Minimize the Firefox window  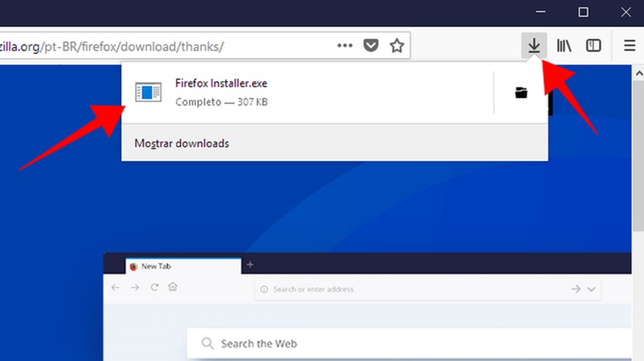pos(541,12)
